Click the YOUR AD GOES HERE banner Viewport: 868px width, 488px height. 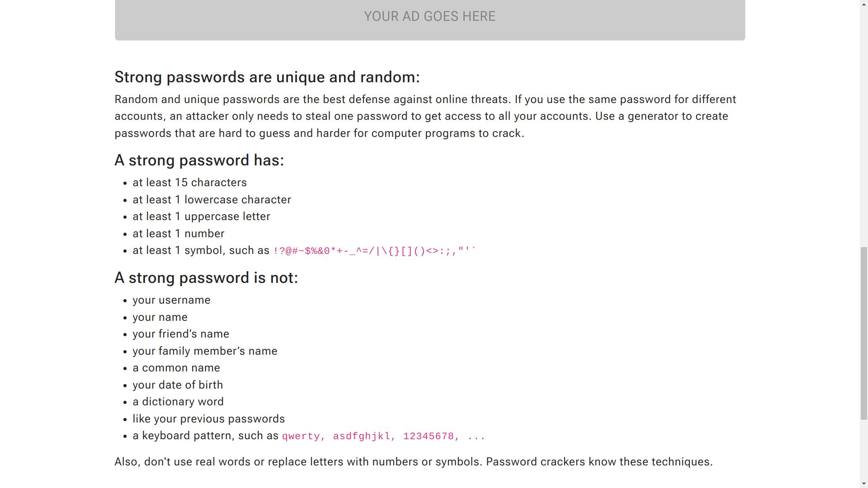coord(430,18)
